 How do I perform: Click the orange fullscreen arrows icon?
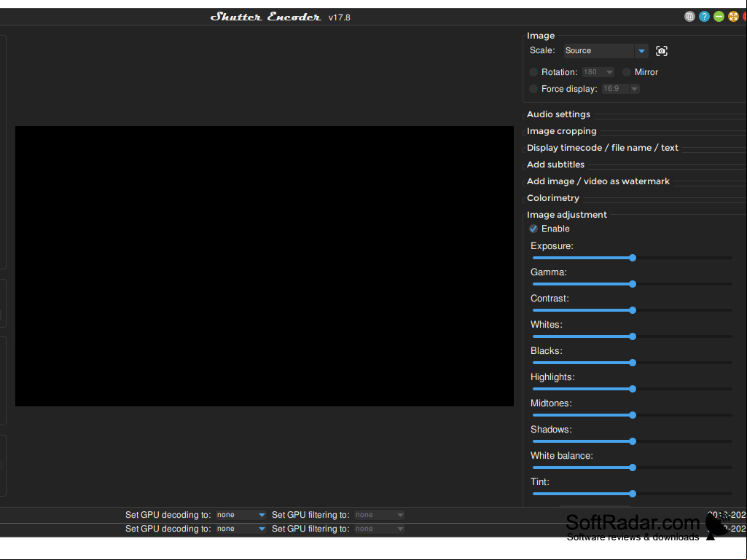pos(733,17)
